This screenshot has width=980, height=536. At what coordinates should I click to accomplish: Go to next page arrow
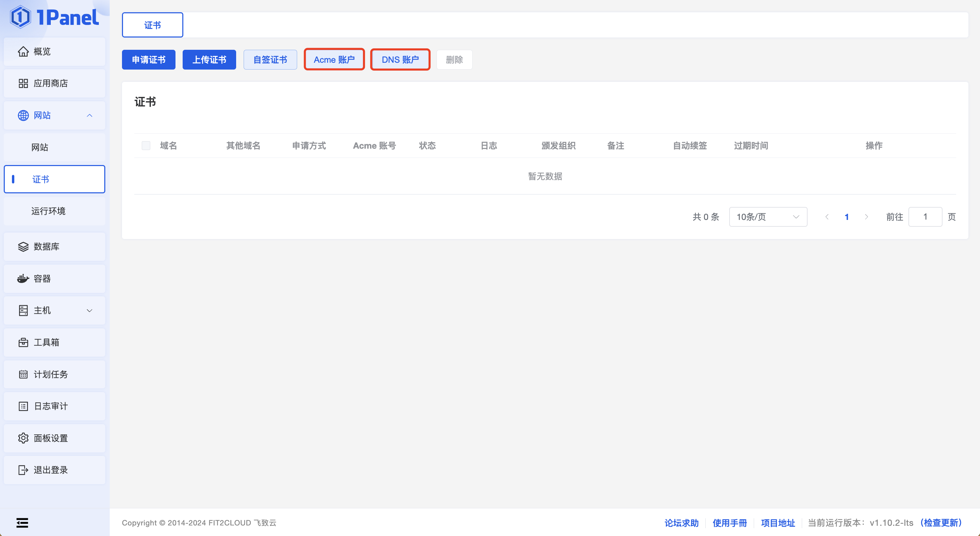click(x=867, y=217)
